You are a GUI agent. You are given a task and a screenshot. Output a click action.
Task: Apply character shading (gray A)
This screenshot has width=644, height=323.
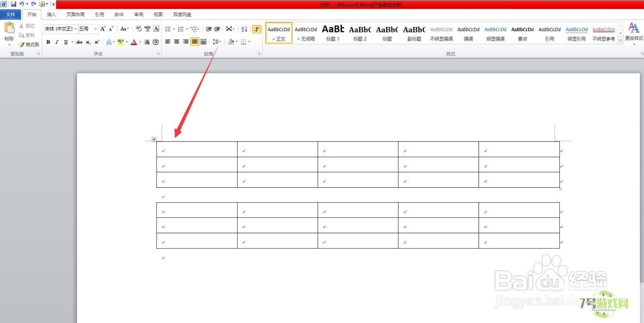(x=147, y=42)
